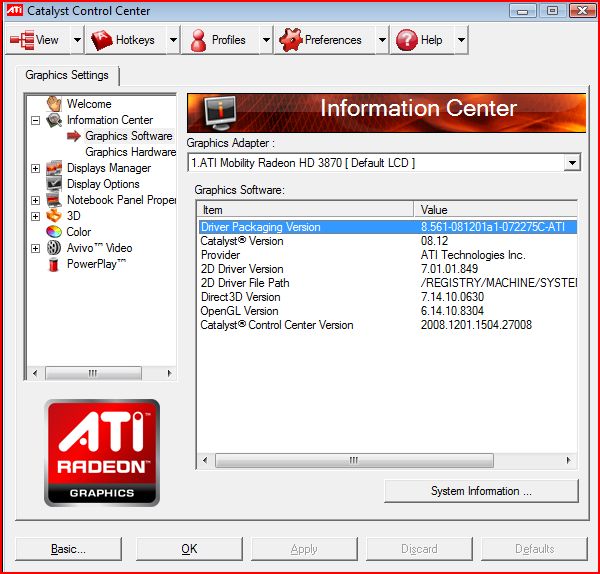Click the Information Center tree icon
Viewport: 600px width, 574px height.
54,120
